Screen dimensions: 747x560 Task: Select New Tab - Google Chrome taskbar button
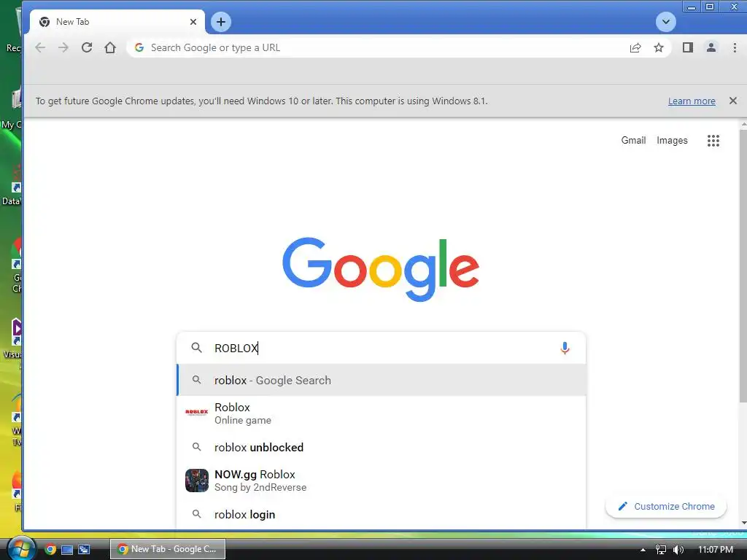[168, 549]
